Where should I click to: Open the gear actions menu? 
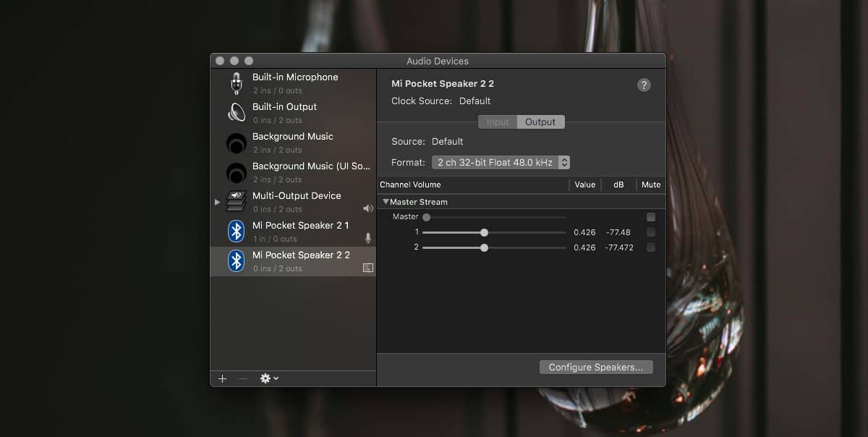(267, 378)
